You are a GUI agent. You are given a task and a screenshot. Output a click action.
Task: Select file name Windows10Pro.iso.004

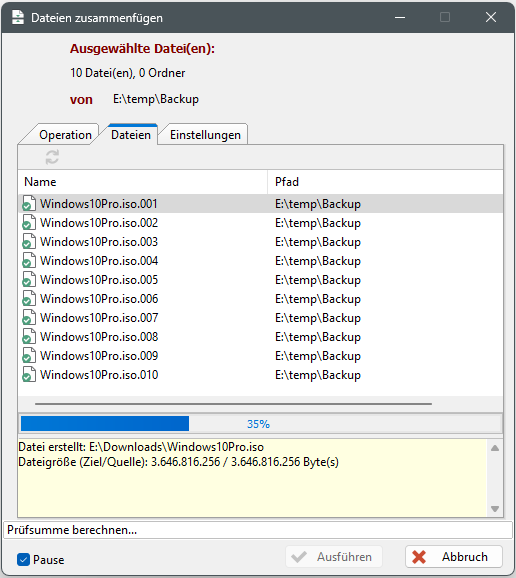pos(99,261)
